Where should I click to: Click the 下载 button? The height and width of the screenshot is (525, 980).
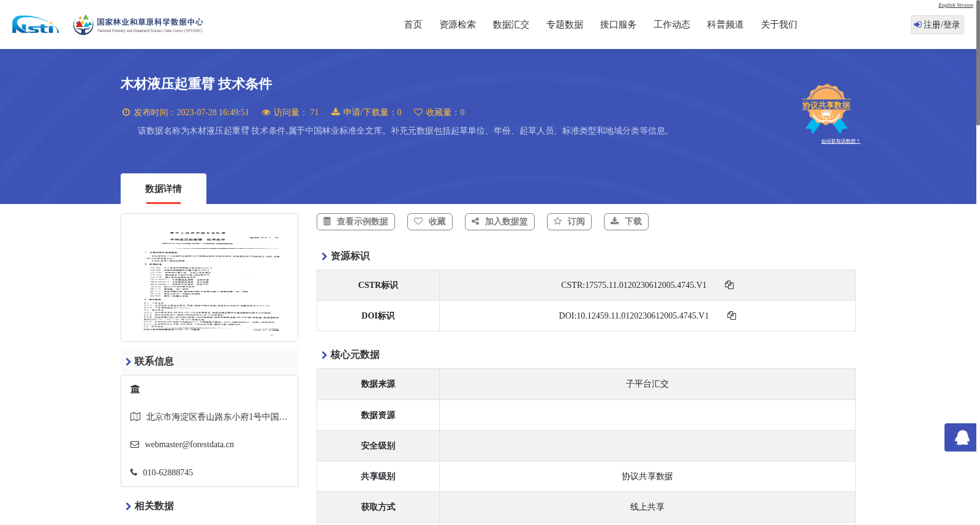click(x=626, y=222)
